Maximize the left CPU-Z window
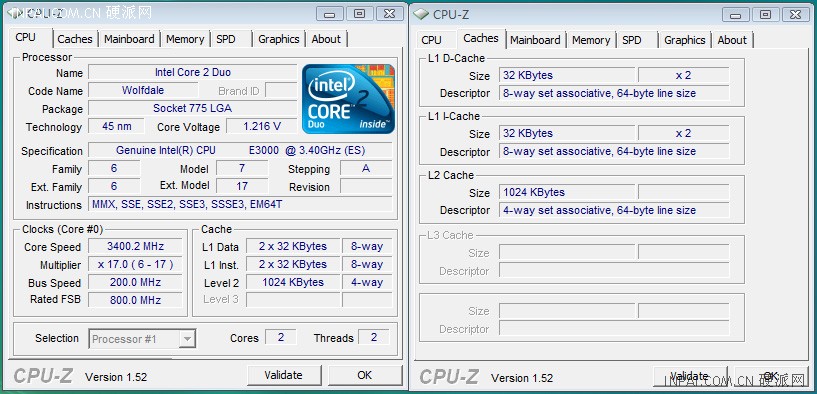 (x=360, y=14)
